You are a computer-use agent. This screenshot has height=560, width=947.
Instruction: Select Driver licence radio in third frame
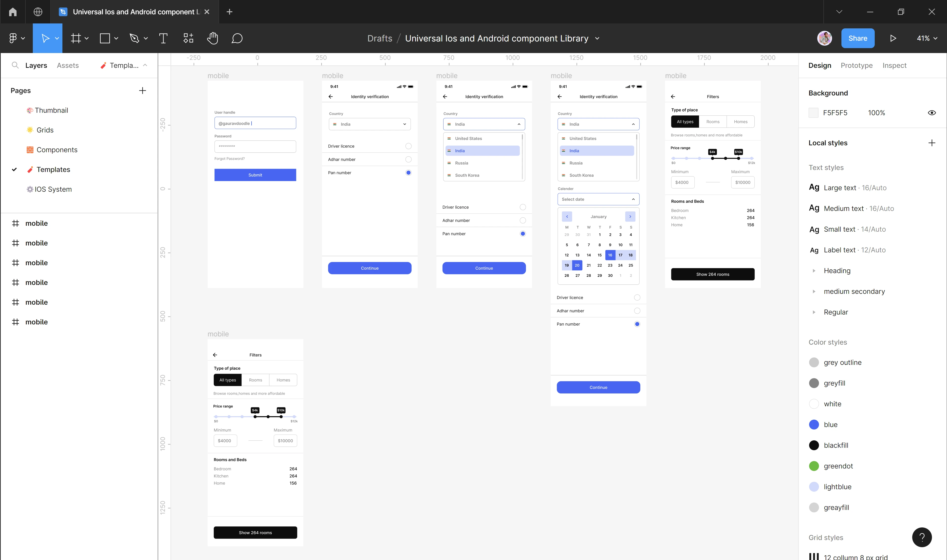[x=523, y=207]
